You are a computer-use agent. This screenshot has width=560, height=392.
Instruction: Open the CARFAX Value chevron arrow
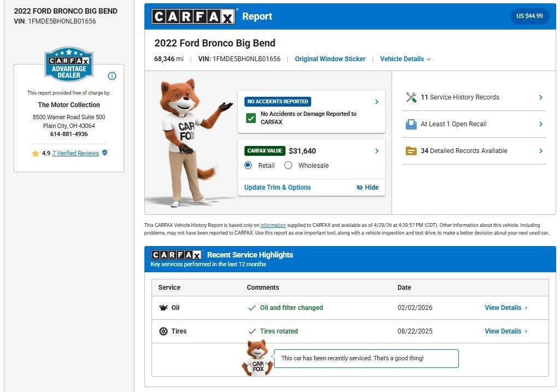tap(377, 151)
